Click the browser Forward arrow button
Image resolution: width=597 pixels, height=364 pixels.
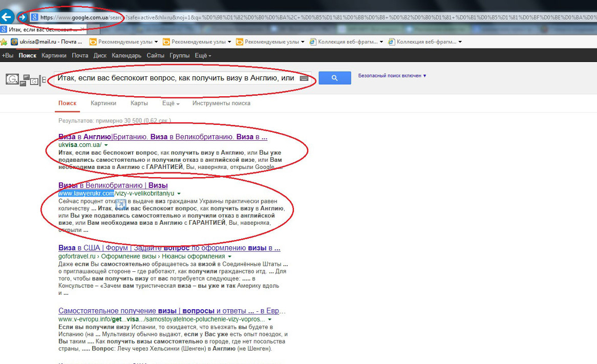[22, 17]
